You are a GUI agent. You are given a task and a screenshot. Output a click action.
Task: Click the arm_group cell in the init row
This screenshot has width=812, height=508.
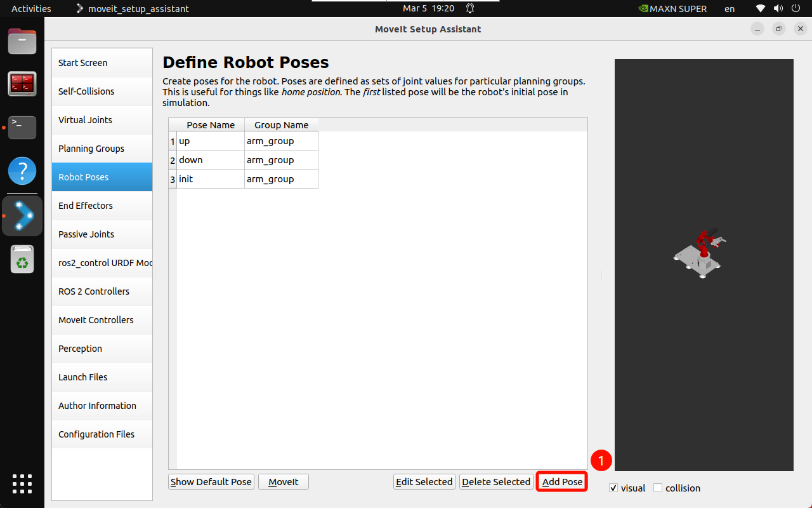tap(281, 179)
